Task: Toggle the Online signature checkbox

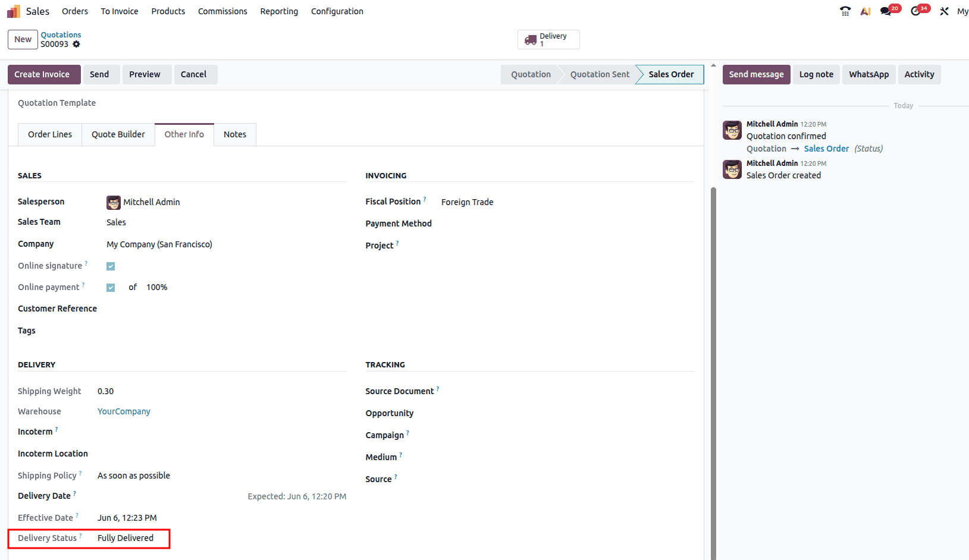Action: 111,266
